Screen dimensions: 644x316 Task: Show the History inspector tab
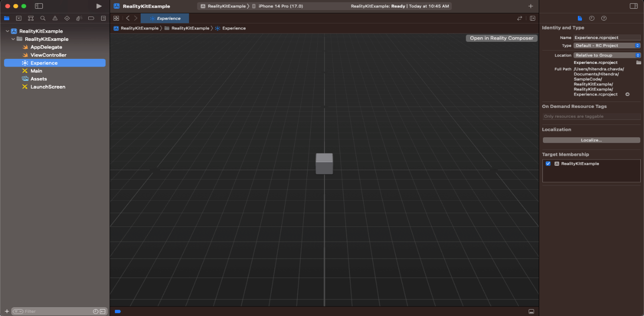tap(592, 18)
